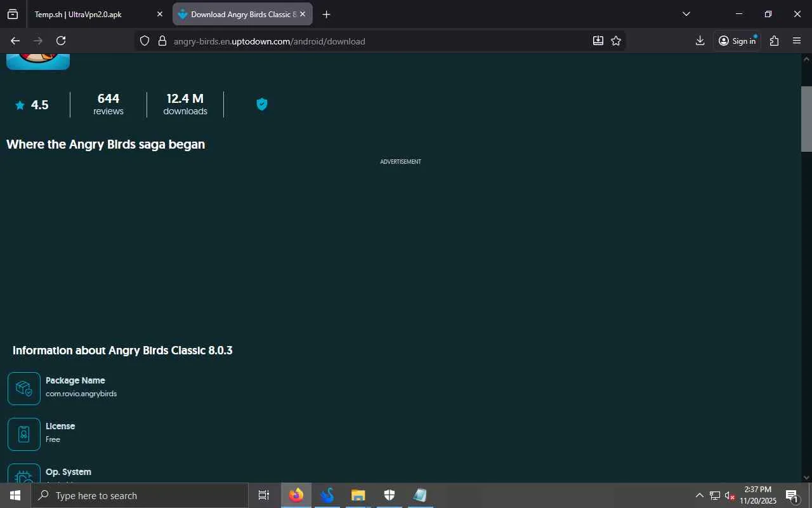The height and width of the screenshot is (508, 812).
Task: Open the Firefox downloads panel
Action: pyautogui.click(x=700, y=41)
